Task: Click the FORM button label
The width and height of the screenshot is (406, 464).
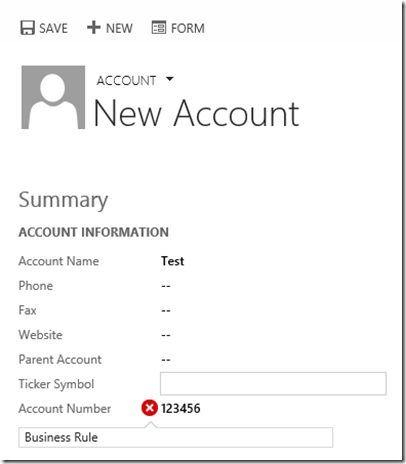Action: click(188, 28)
